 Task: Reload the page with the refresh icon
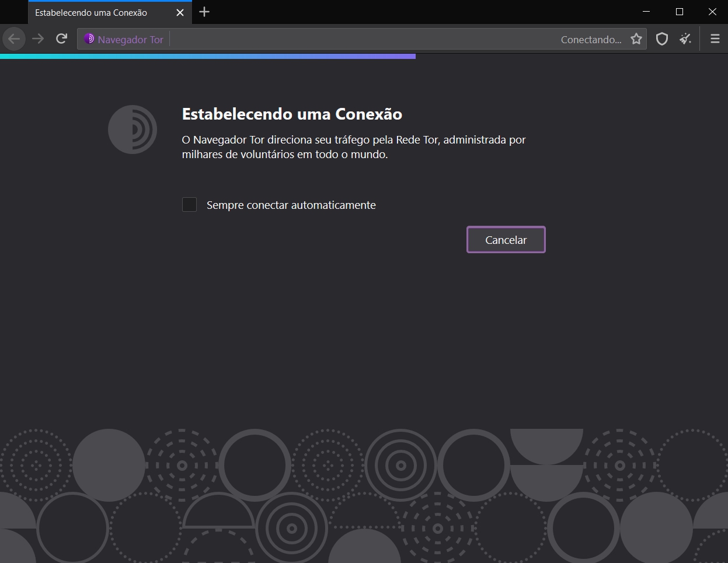pos(61,39)
